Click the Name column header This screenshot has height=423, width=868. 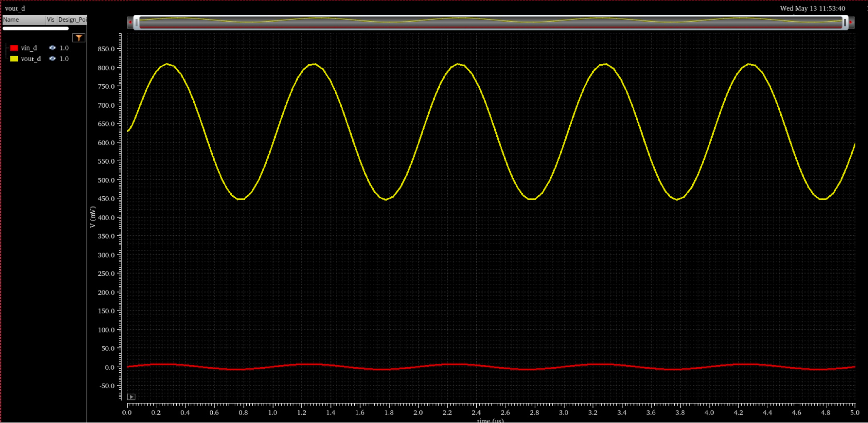point(24,20)
